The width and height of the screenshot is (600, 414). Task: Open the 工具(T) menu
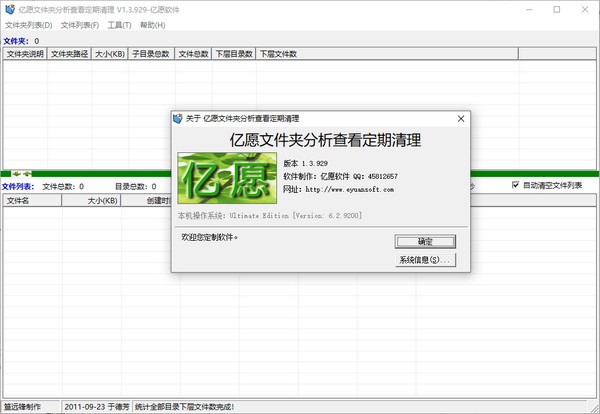click(119, 25)
